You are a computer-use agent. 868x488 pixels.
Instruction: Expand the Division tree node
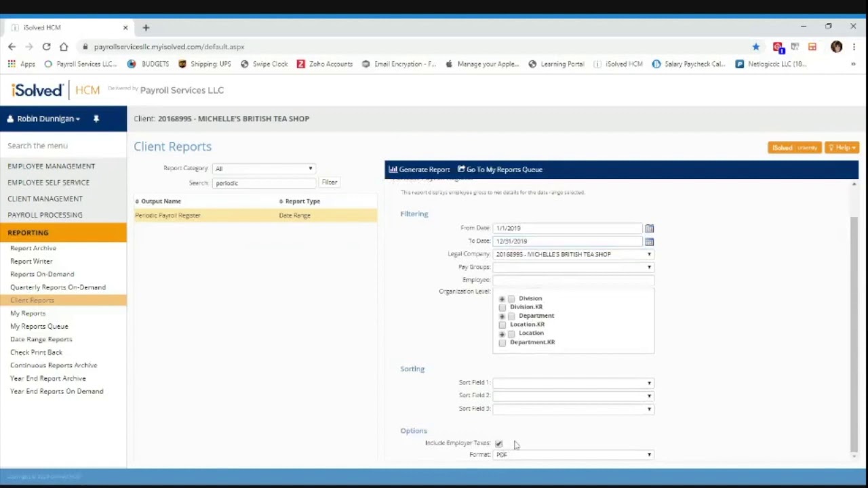502,299
